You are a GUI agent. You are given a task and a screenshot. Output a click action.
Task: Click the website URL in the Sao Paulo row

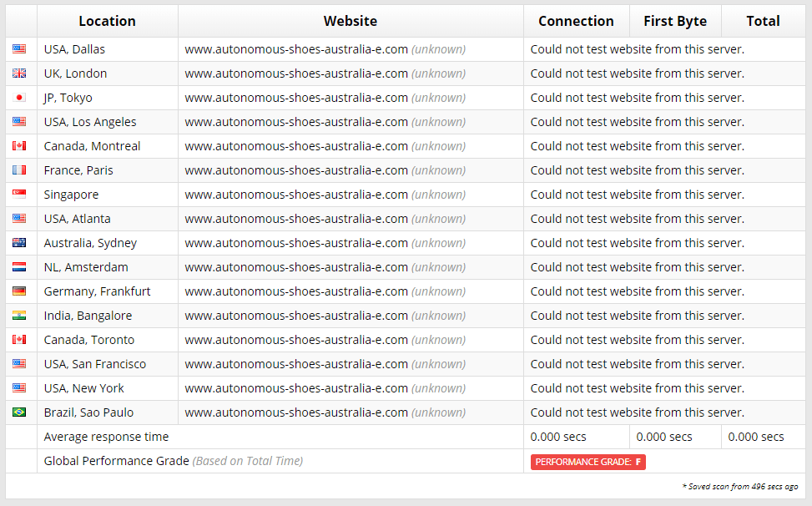pos(296,412)
